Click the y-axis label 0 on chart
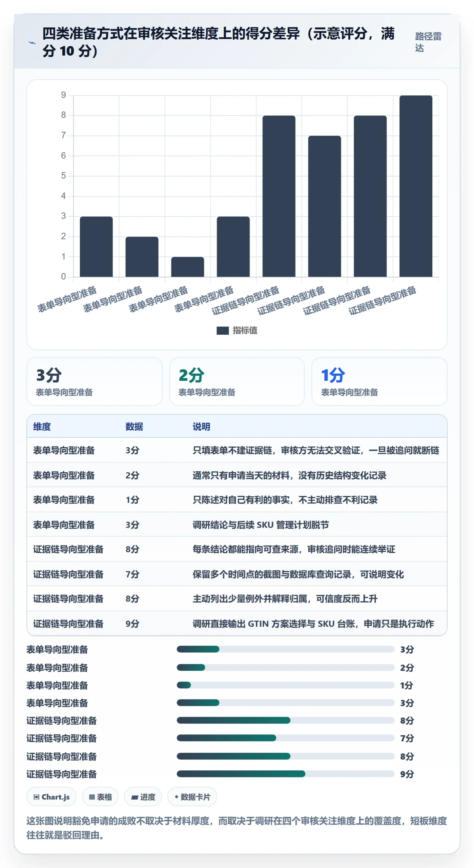This screenshot has width=474, height=868. click(x=63, y=277)
